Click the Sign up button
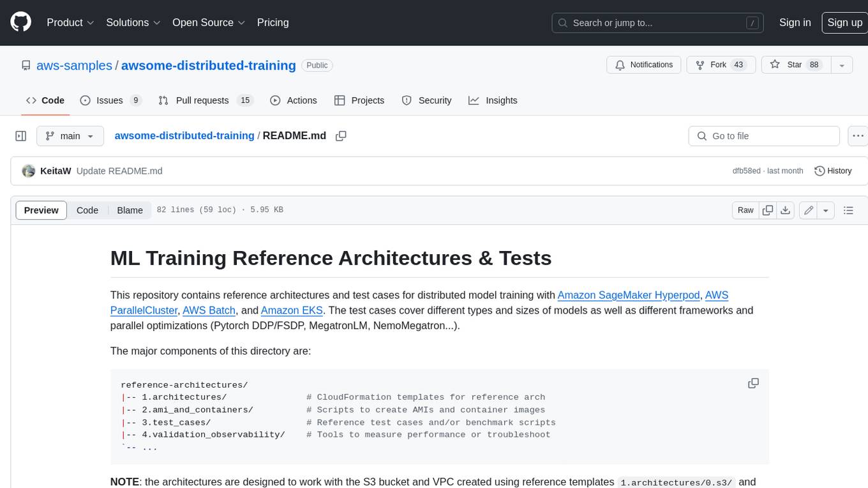Screen dimensions: 868x488 pyautogui.click(x=844, y=22)
